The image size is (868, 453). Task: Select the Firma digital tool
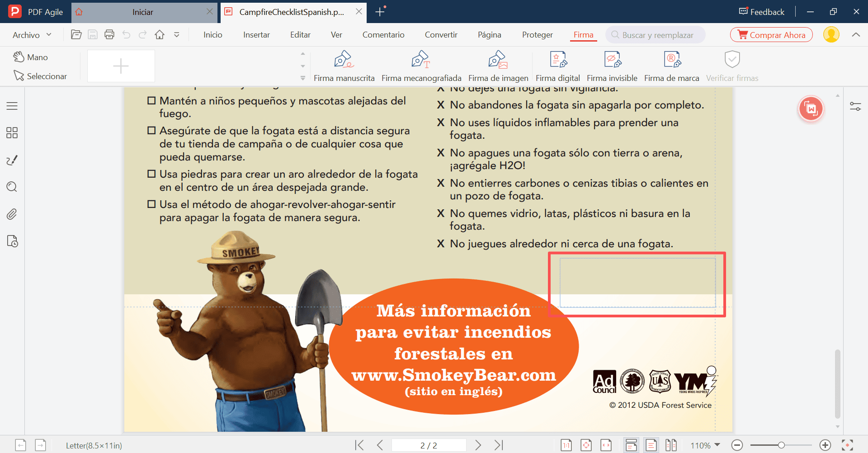click(x=557, y=65)
